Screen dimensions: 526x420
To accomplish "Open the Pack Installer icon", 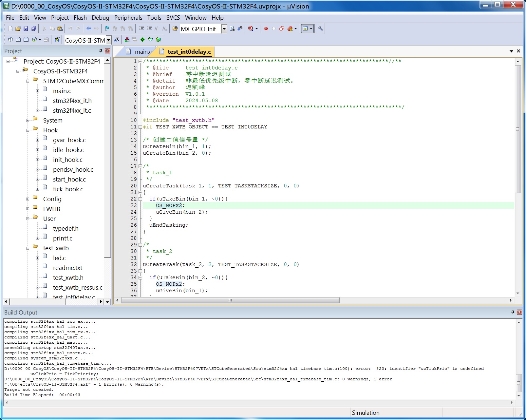I will click(x=159, y=40).
